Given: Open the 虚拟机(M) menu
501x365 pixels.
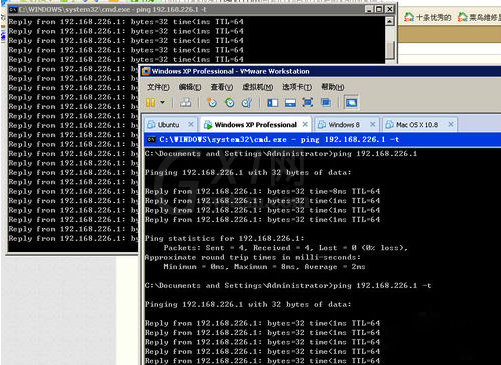Looking at the screenshot, I should pos(258,87).
